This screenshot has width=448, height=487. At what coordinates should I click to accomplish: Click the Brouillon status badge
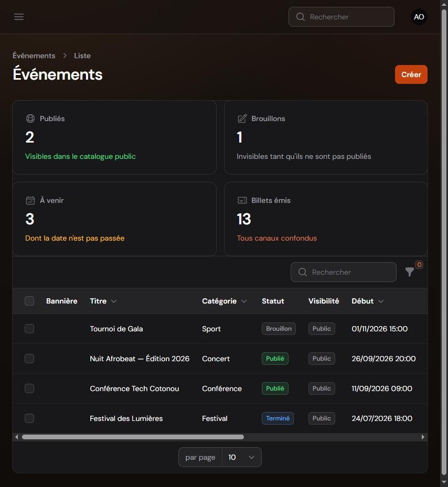tap(279, 329)
